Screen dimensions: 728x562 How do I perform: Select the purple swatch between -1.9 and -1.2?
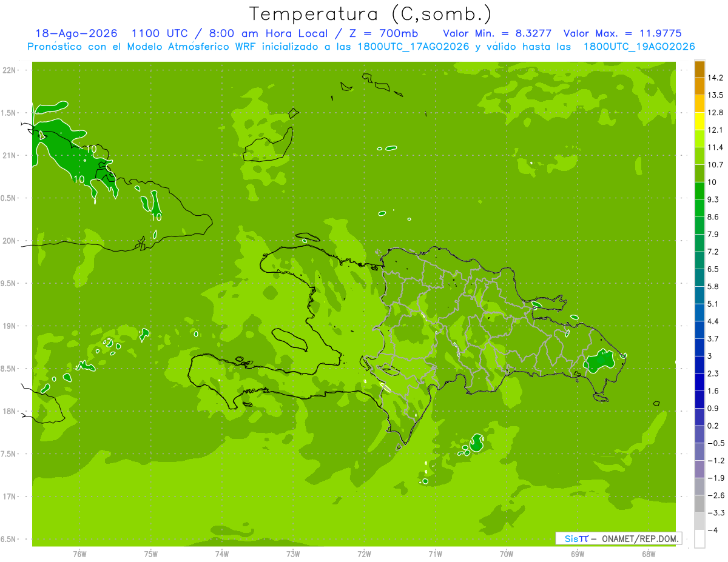coord(699,469)
